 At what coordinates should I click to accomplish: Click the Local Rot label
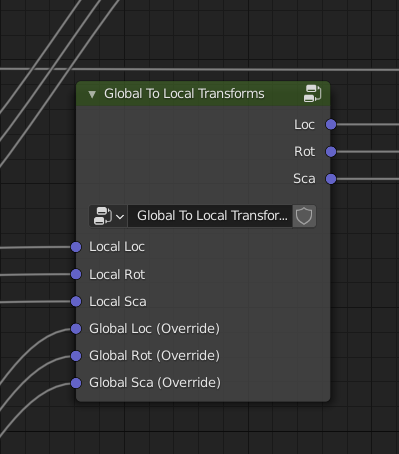tap(117, 275)
